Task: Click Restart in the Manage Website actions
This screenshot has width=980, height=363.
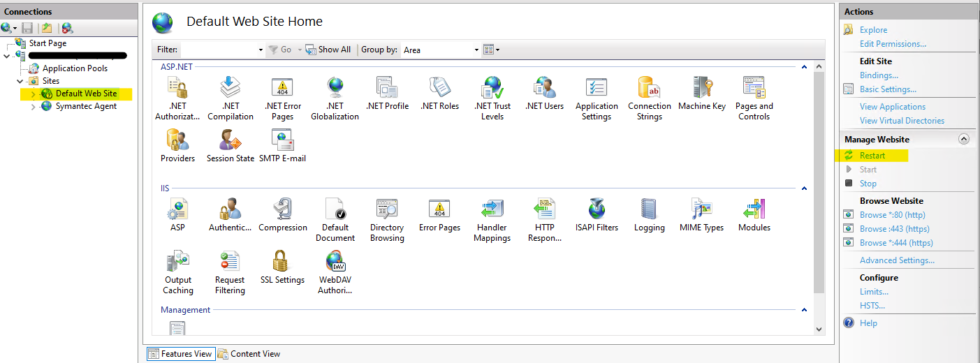Action: pyautogui.click(x=872, y=156)
